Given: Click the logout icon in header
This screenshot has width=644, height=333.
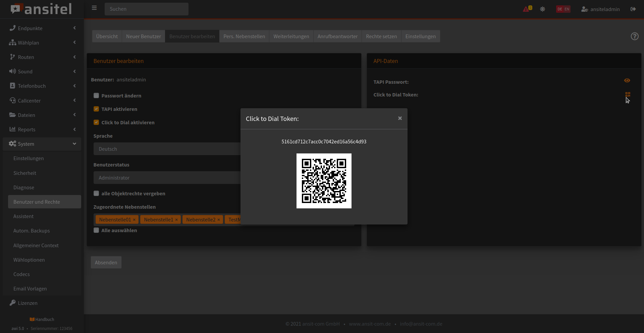Looking at the screenshot, I should coord(633,9).
